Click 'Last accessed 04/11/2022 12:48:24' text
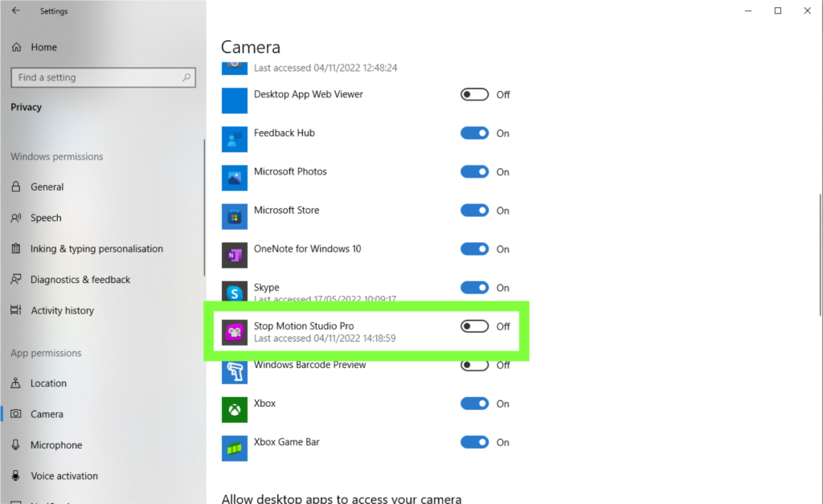Screen dimensions: 823x504 pos(326,68)
